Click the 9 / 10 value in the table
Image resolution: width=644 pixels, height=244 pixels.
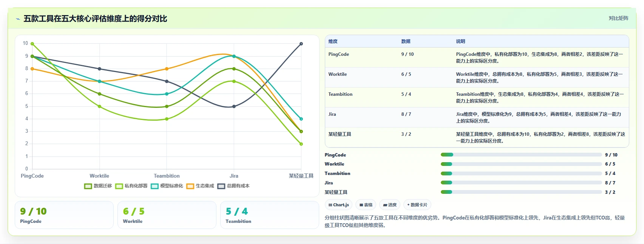pyautogui.click(x=407, y=54)
